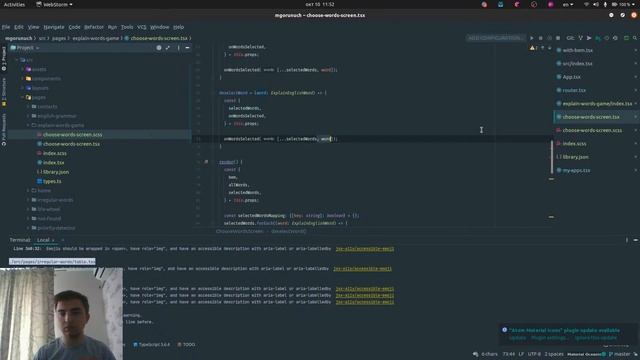640x360 pixels.
Task: Expand the components folder
Action: pos(23,78)
